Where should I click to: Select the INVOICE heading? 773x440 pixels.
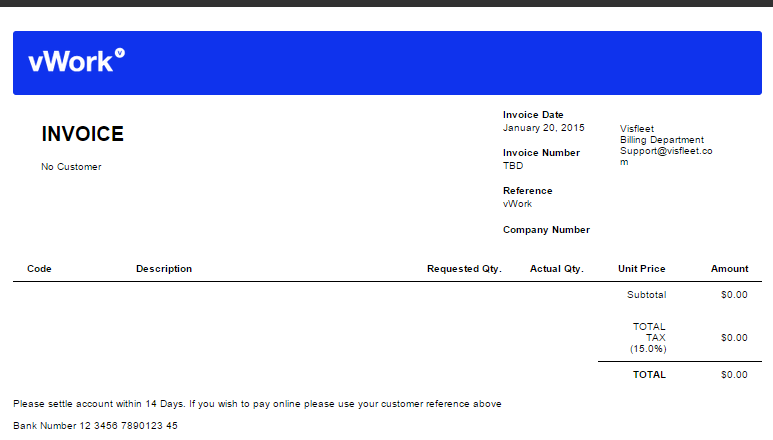tap(82, 134)
